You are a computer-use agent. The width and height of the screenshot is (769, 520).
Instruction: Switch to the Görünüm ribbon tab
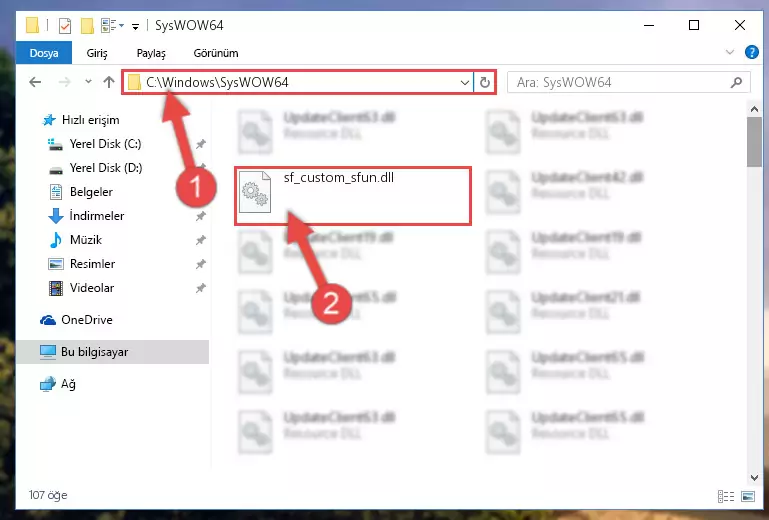pos(216,53)
